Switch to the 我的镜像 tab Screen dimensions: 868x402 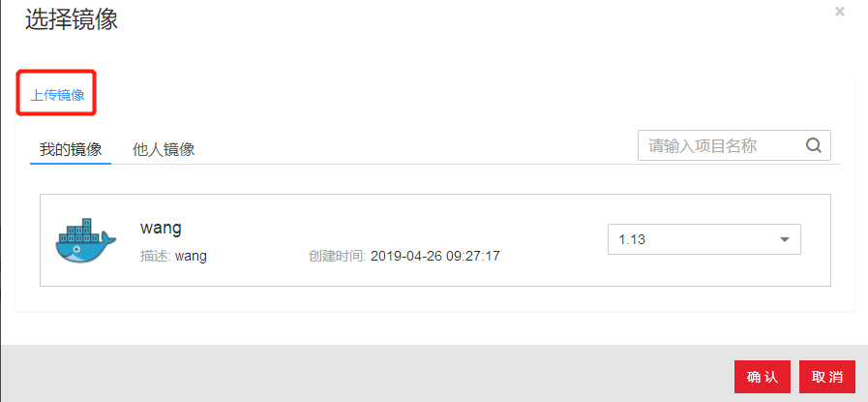71,149
